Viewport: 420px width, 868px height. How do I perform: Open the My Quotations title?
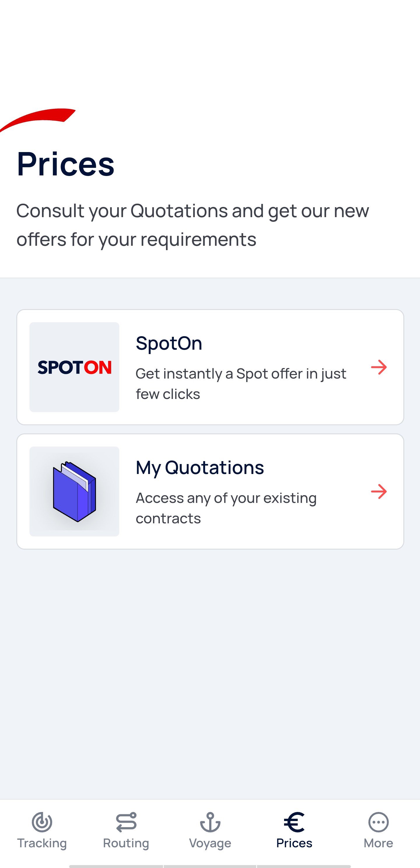click(200, 467)
